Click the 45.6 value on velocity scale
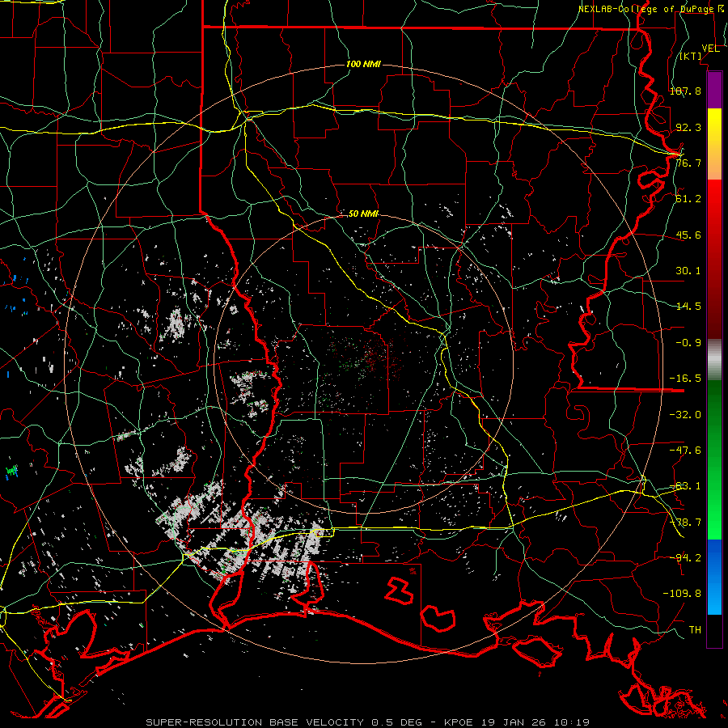The image size is (728, 728). (x=688, y=235)
